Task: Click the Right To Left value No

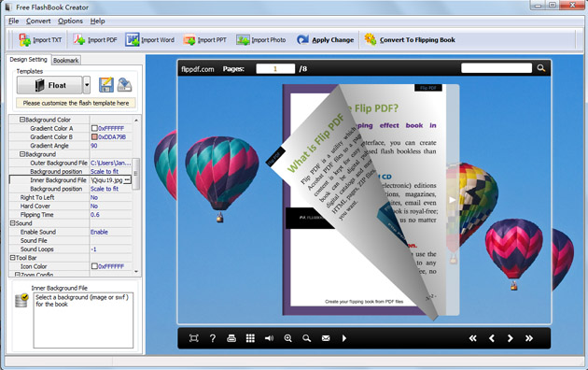Action: coord(94,197)
